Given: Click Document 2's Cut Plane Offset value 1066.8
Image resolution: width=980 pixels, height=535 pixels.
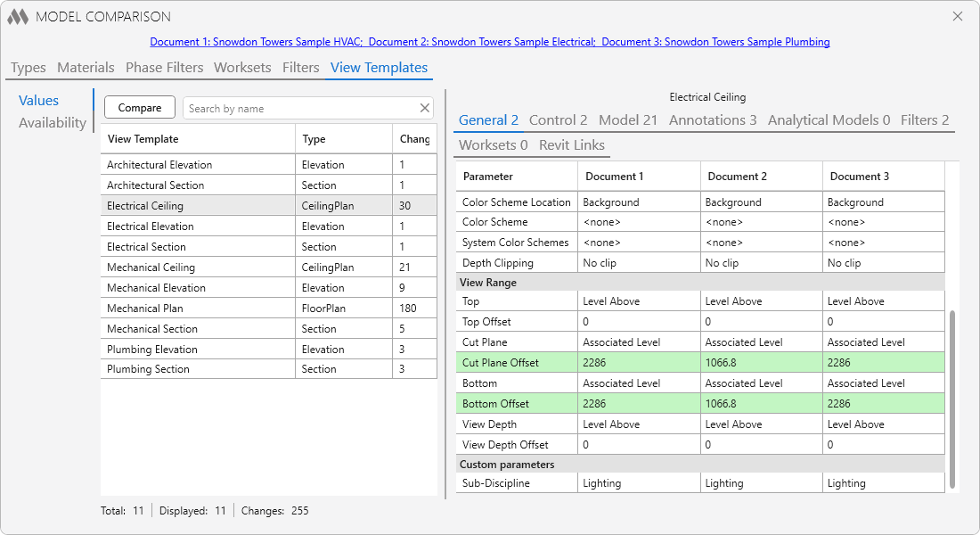Looking at the screenshot, I should pyautogui.click(x=761, y=362).
